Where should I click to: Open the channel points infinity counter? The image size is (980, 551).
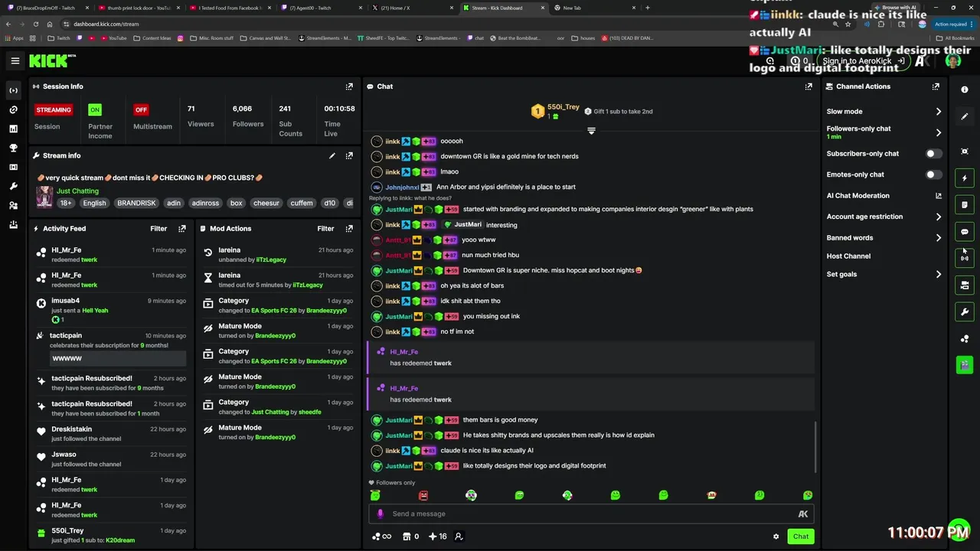coord(381,536)
